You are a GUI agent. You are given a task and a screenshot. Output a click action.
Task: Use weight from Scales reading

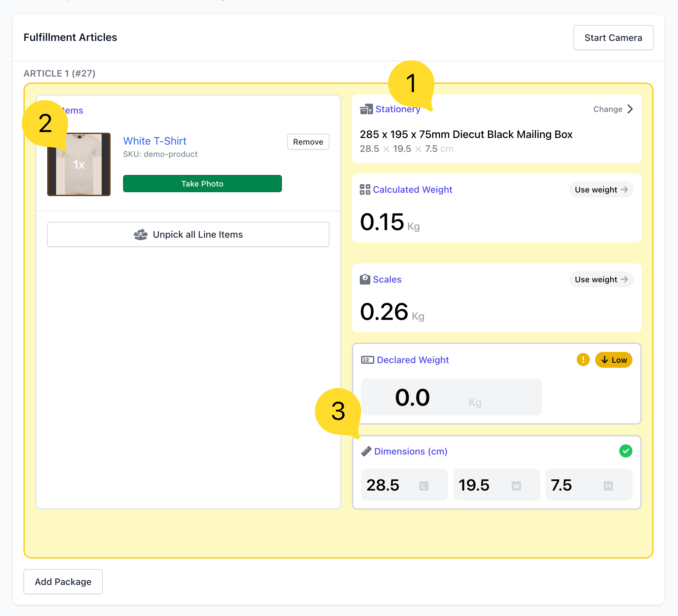point(601,280)
